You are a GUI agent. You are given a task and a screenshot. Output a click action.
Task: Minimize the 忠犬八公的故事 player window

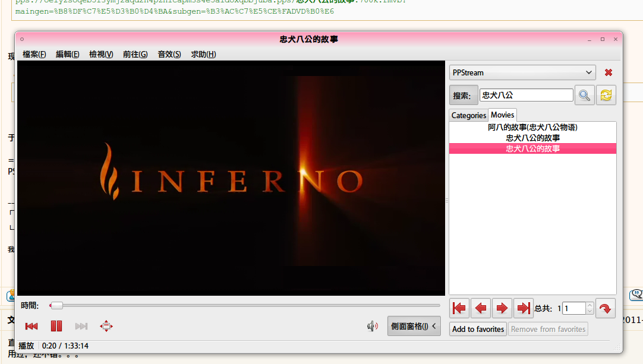pos(590,39)
